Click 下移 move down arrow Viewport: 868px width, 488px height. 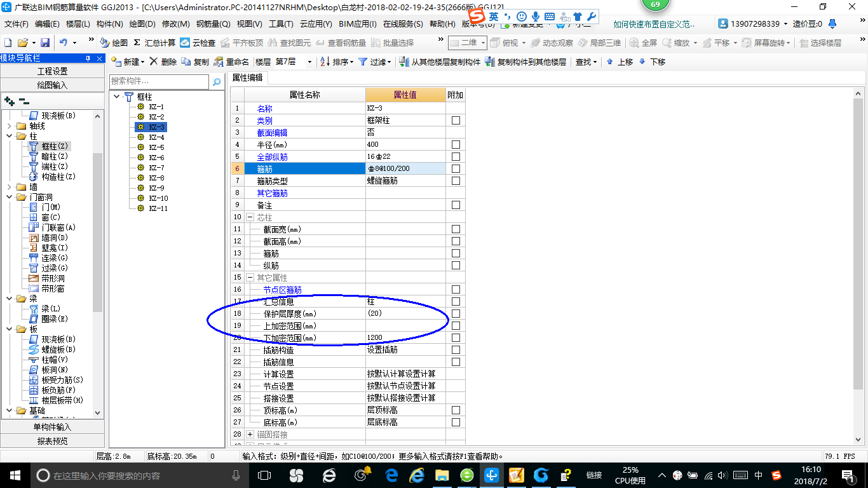(652, 62)
